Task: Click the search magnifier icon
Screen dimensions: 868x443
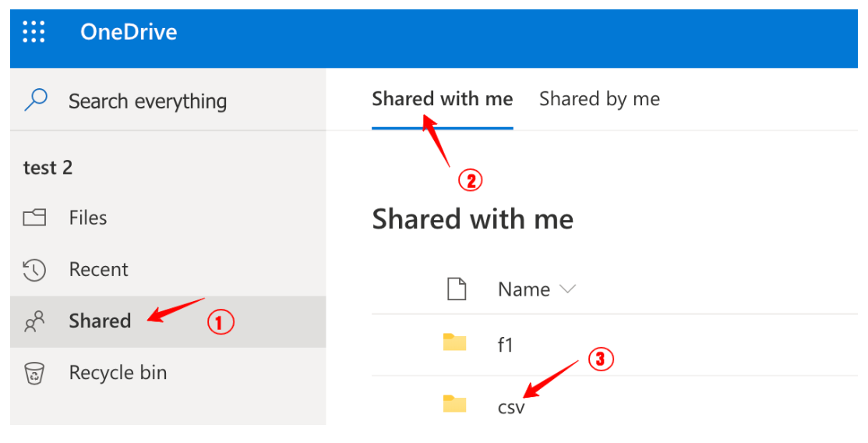Action: (x=36, y=100)
